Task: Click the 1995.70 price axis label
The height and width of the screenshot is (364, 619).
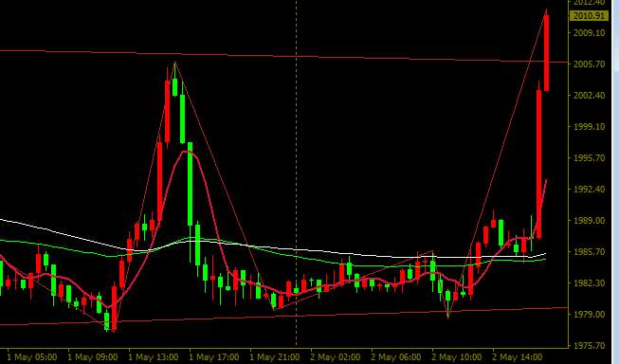Action: click(x=589, y=158)
